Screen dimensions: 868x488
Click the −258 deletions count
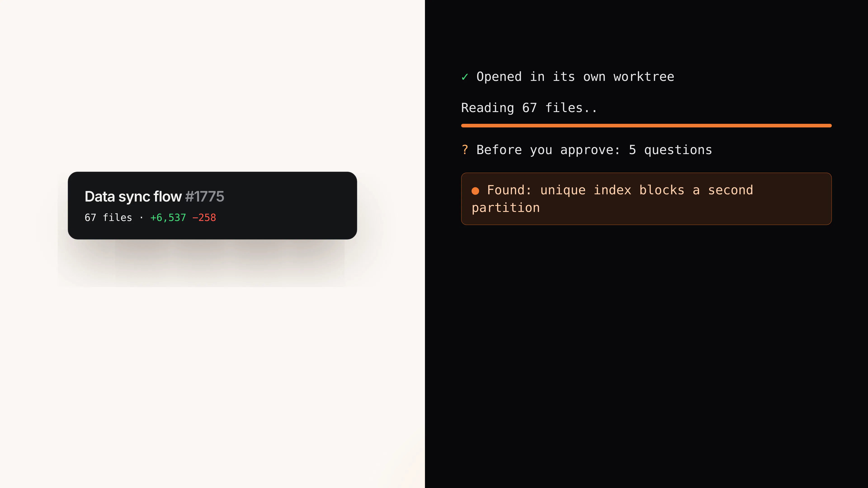tap(204, 218)
